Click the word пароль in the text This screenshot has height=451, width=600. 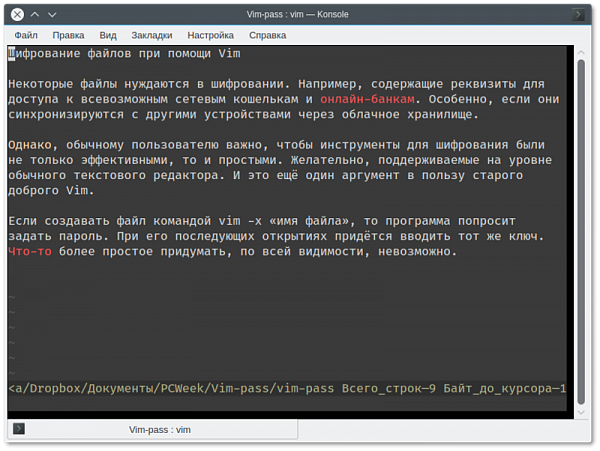80,236
